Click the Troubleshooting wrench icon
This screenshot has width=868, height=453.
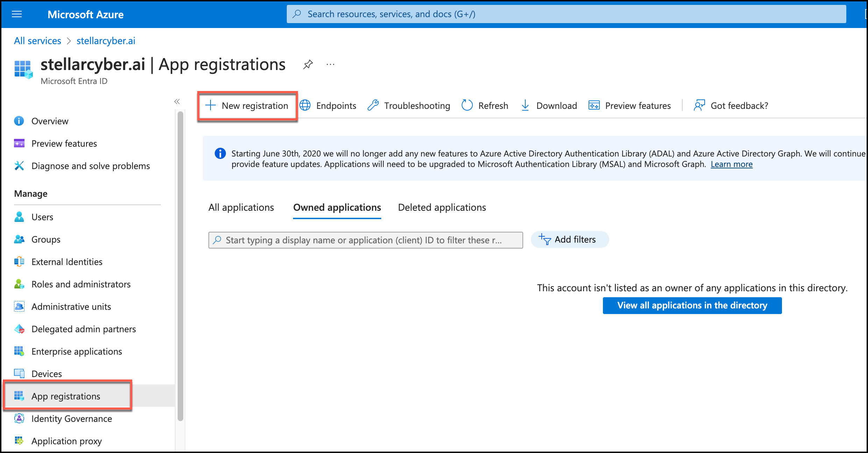click(373, 105)
